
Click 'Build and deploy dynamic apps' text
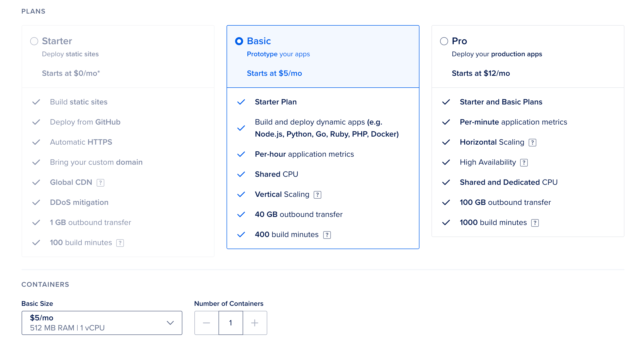click(x=327, y=128)
